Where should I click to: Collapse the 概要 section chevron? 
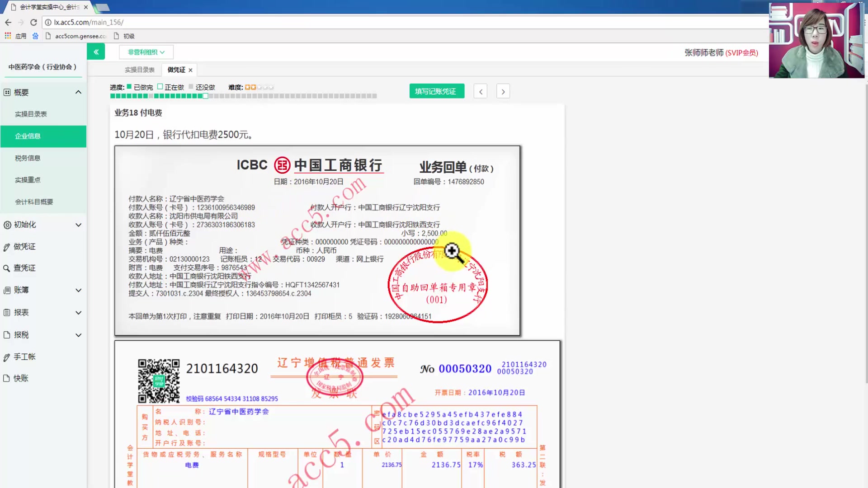(78, 92)
